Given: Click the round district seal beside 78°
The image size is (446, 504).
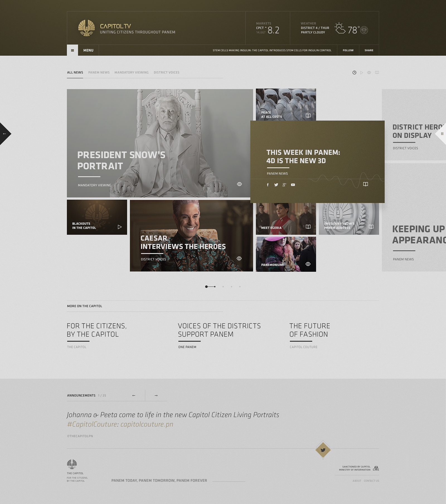Looking at the screenshot, I should [364, 30].
